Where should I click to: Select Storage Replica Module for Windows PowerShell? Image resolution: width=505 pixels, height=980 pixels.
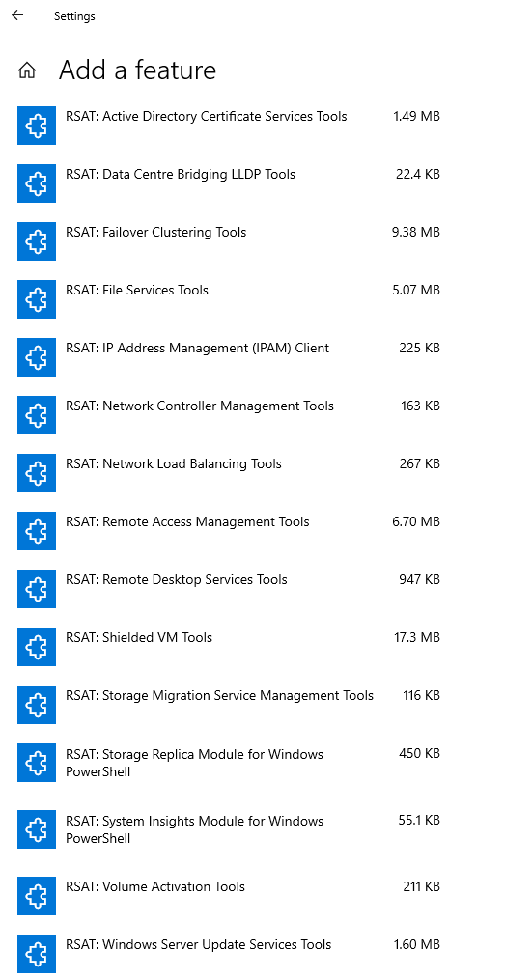[x=229, y=763]
